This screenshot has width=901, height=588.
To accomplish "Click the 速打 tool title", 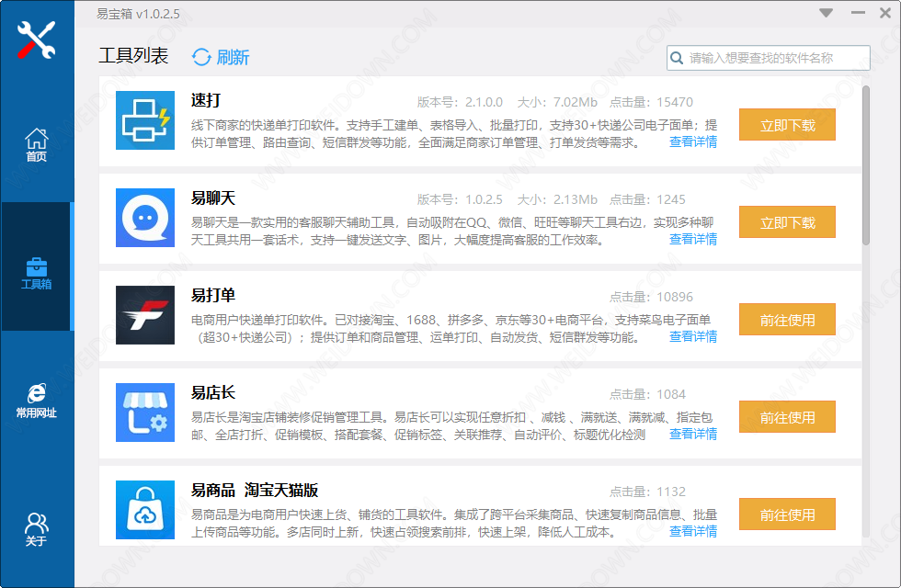I will click(x=206, y=100).
